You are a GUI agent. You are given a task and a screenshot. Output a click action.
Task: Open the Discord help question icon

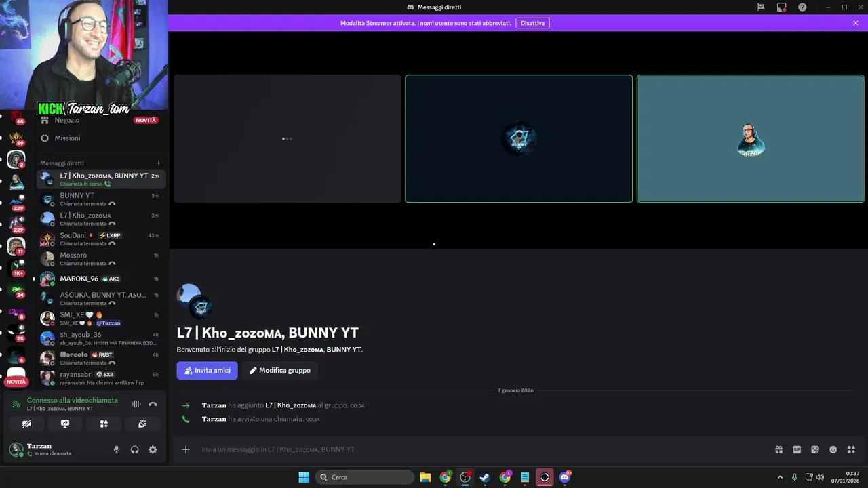(x=802, y=7)
